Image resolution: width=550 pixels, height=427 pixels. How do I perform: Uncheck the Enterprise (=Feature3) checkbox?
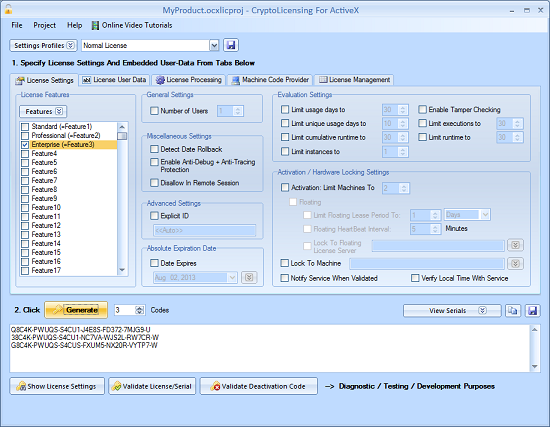pyautogui.click(x=25, y=145)
